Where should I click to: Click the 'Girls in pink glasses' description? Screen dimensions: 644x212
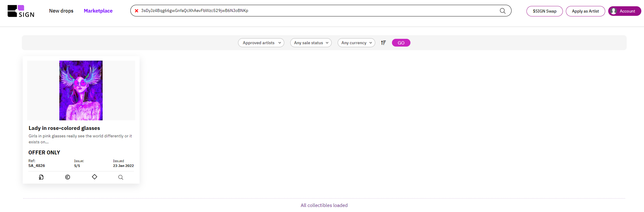(80, 139)
